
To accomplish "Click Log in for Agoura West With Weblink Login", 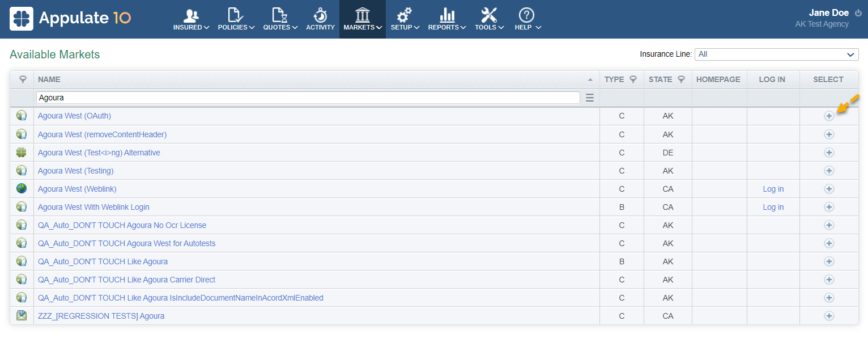I will coord(773,207).
